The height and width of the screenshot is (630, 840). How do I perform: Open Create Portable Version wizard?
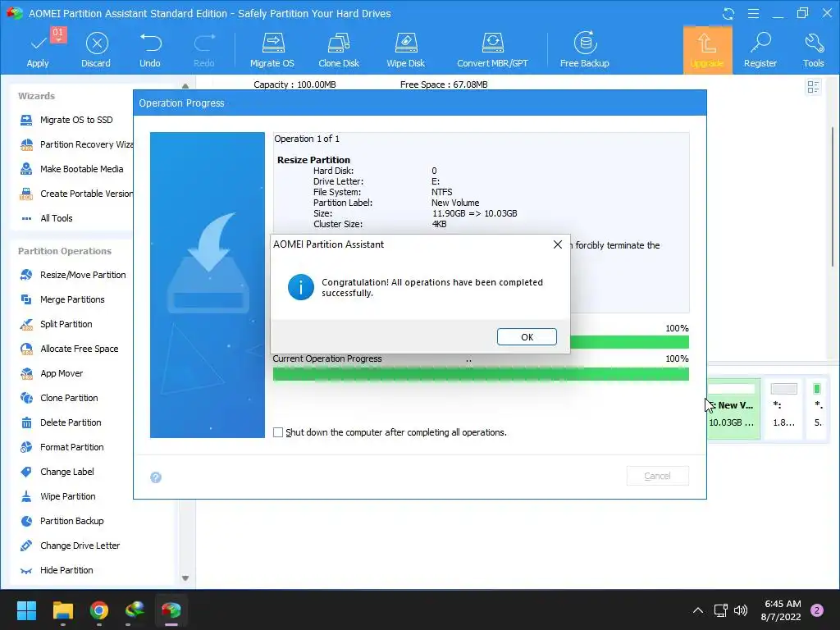pyautogui.click(x=75, y=194)
